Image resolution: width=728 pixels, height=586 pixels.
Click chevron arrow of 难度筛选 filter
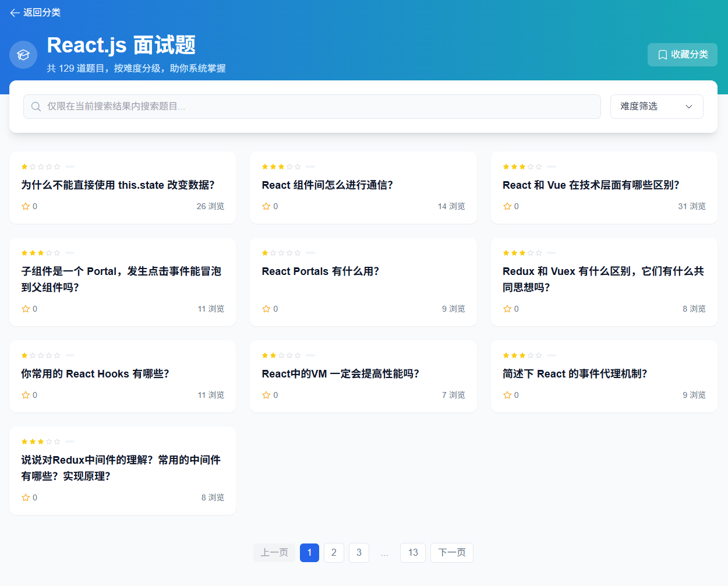(689, 107)
